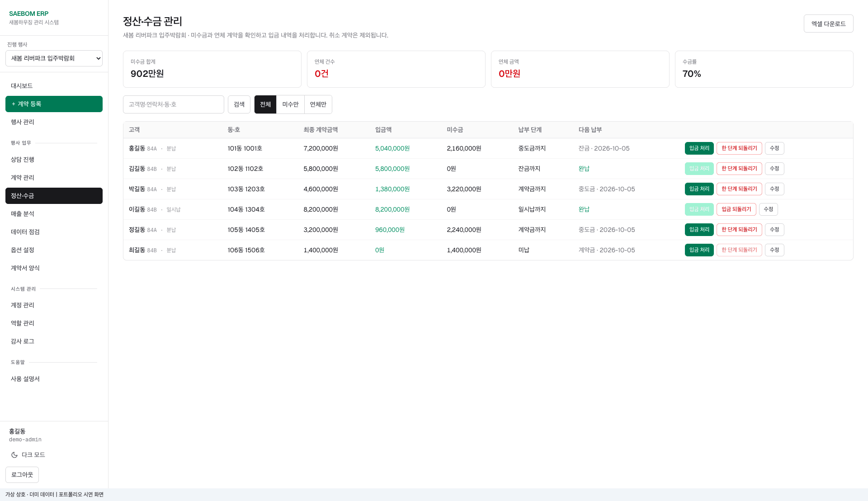
Task: Click 입금 처리 for 박길동 row
Action: tap(699, 189)
